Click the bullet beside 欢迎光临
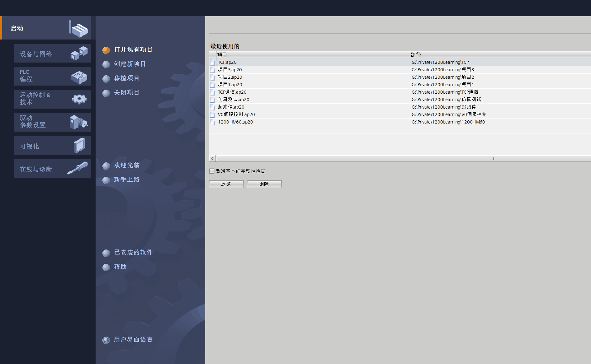Viewport: 591px width, 364px height. pyautogui.click(x=106, y=166)
